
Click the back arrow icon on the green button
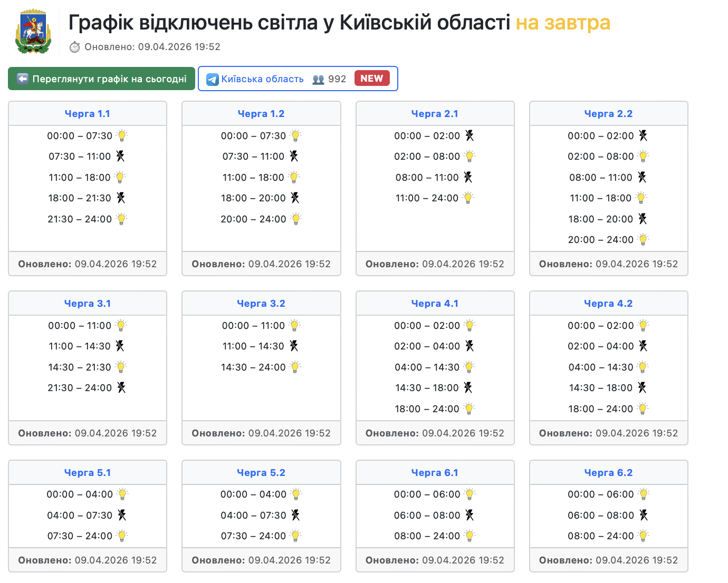[x=23, y=79]
